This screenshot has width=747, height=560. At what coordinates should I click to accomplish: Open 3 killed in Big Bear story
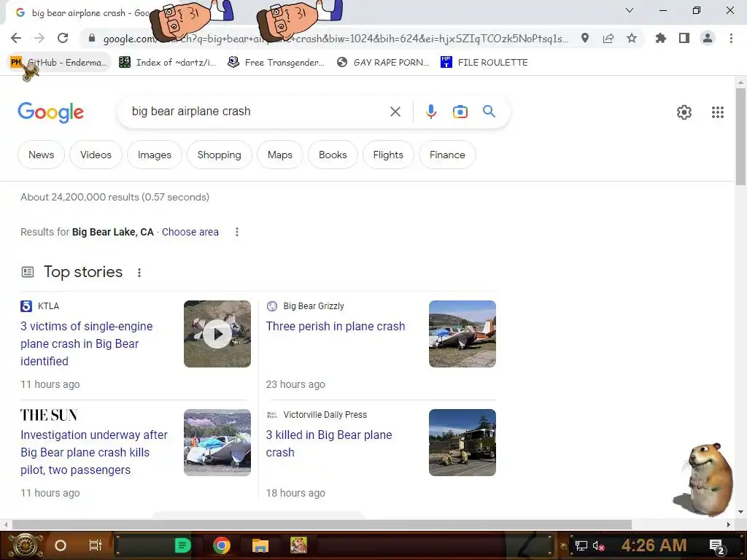pos(329,443)
